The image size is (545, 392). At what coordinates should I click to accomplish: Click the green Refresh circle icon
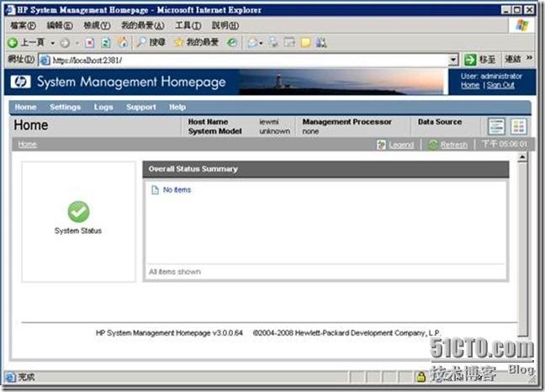tap(433, 145)
